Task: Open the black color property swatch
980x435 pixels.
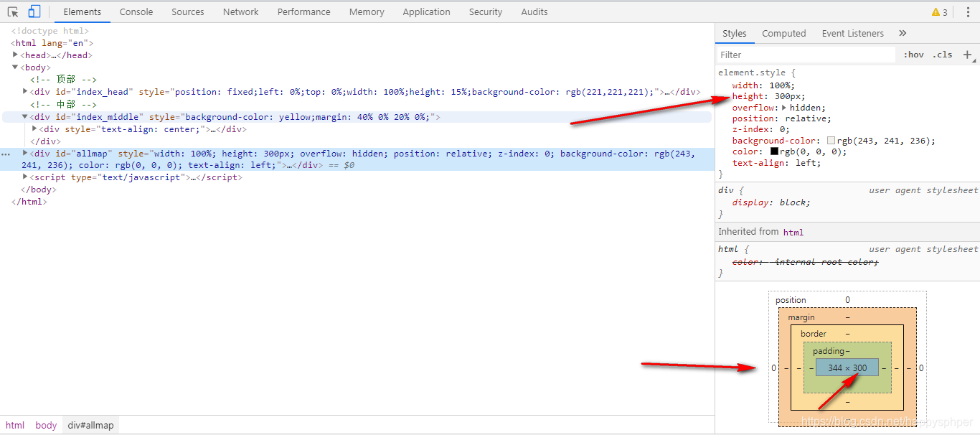Action: [775, 151]
